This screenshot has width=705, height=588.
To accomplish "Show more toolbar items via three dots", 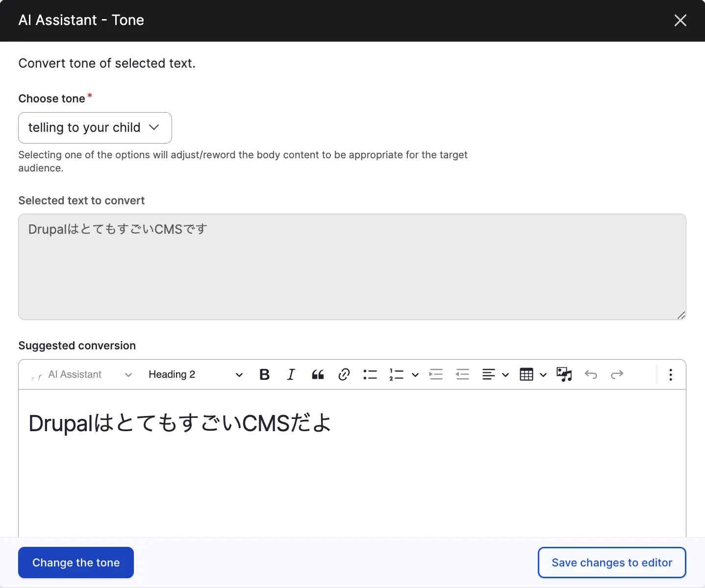I will click(x=671, y=375).
